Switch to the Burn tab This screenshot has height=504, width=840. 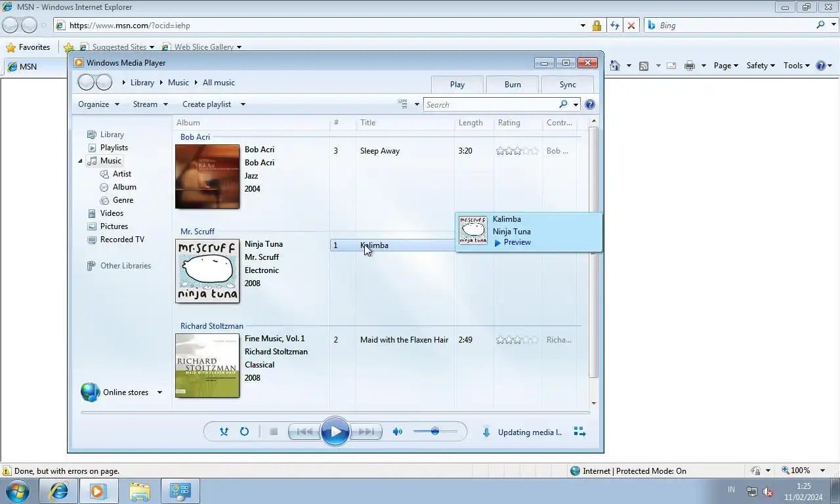tap(513, 84)
